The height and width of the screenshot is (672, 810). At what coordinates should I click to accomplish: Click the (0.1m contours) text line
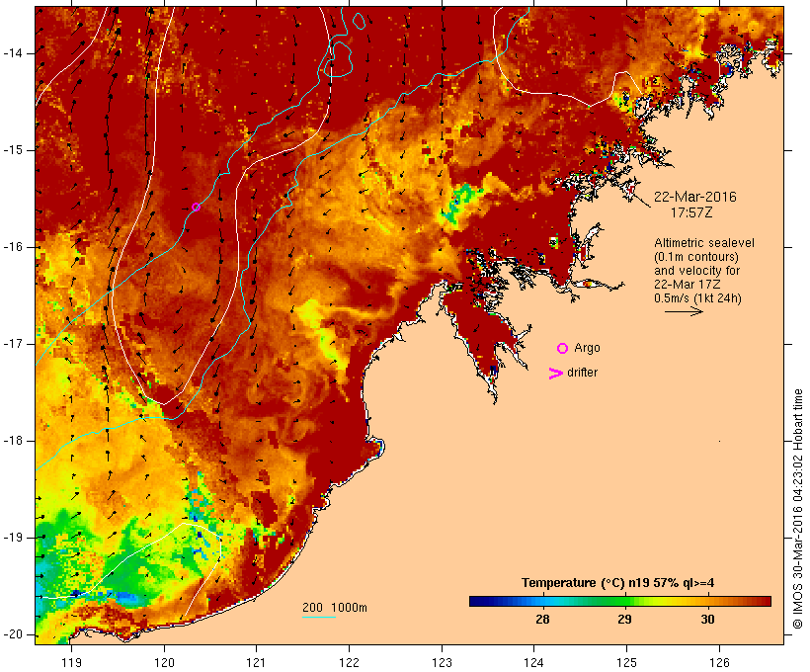coord(696,257)
